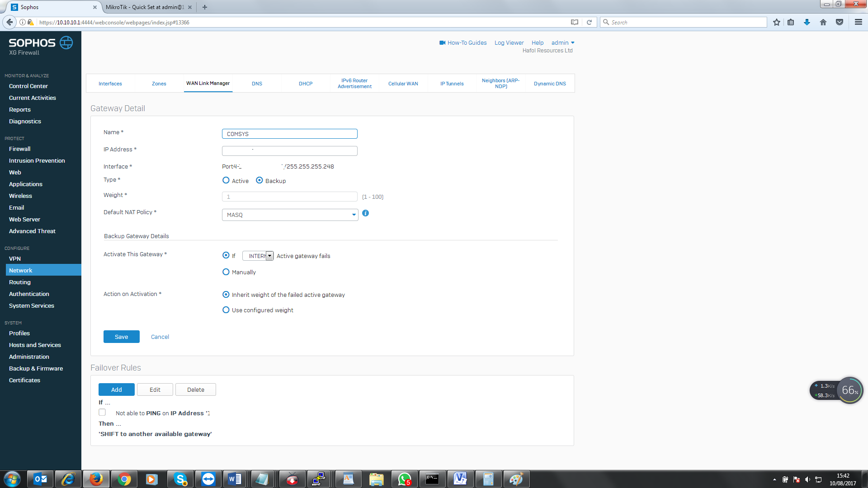Open a new browser tab

204,7
